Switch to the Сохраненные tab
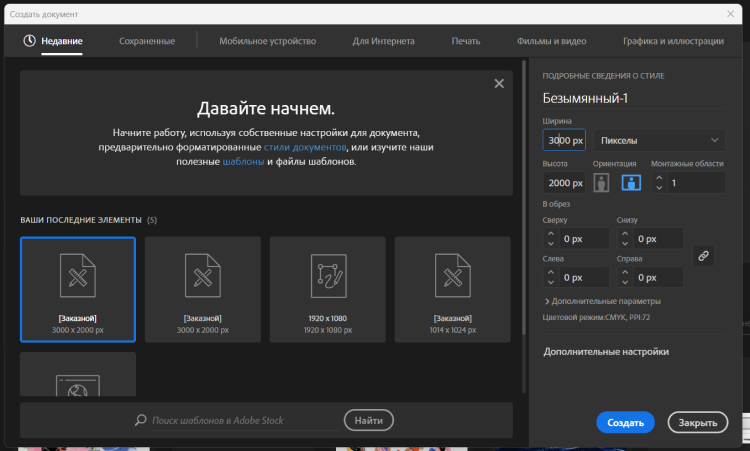Image resolution: width=750 pixels, height=451 pixels. [x=147, y=41]
